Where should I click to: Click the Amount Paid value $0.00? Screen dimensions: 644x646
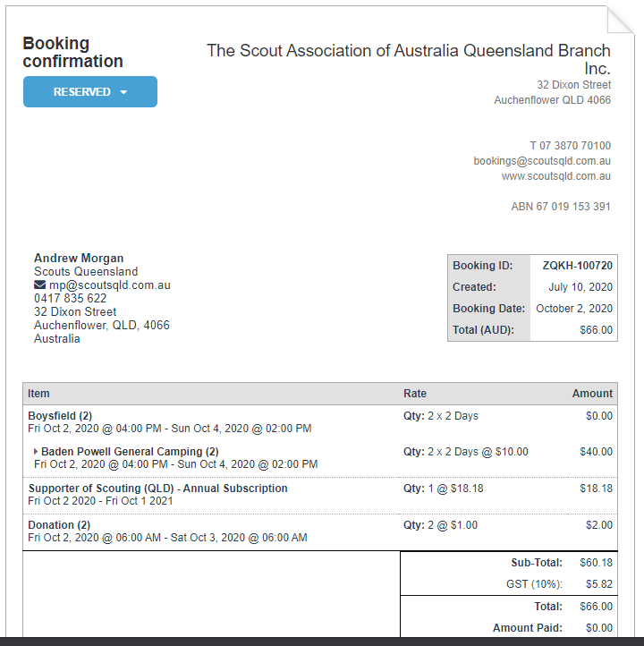(599, 628)
